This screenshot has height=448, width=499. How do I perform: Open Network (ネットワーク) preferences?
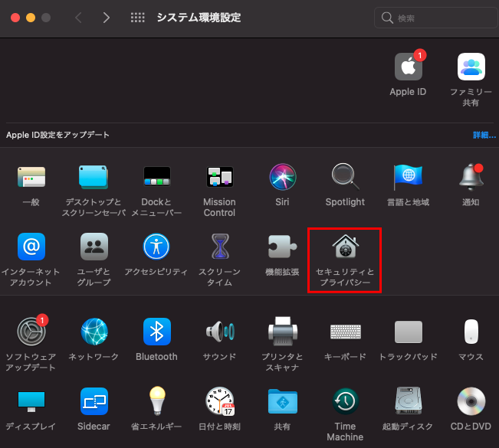coord(94,332)
